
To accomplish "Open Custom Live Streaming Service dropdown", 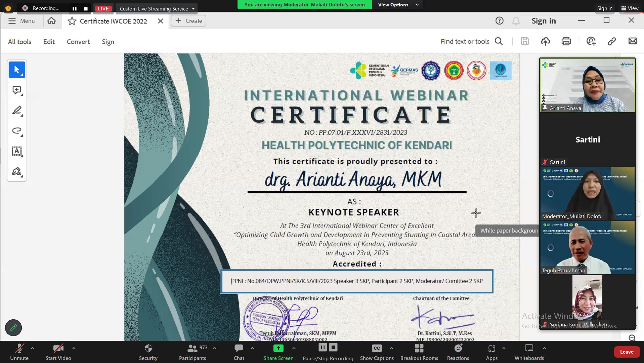I will 157,8.
